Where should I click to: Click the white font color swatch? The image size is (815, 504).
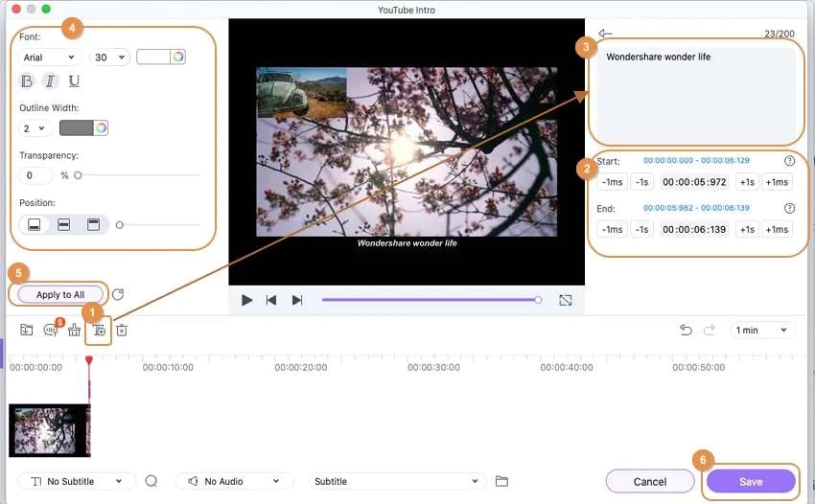click(153, 57)
